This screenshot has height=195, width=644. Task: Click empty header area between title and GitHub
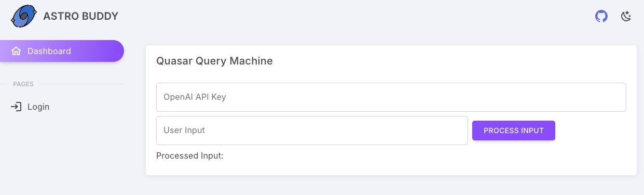353,16
